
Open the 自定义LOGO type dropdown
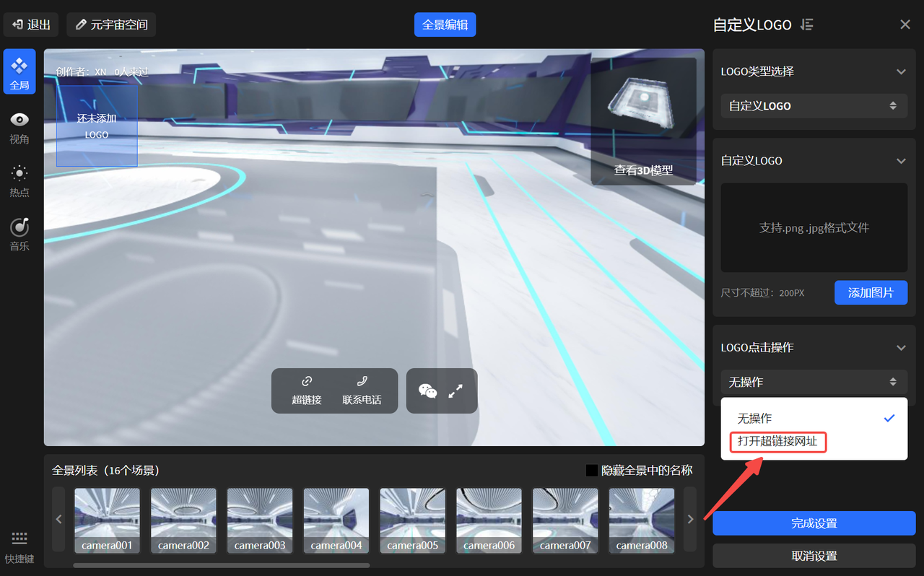tap(814, 105)
